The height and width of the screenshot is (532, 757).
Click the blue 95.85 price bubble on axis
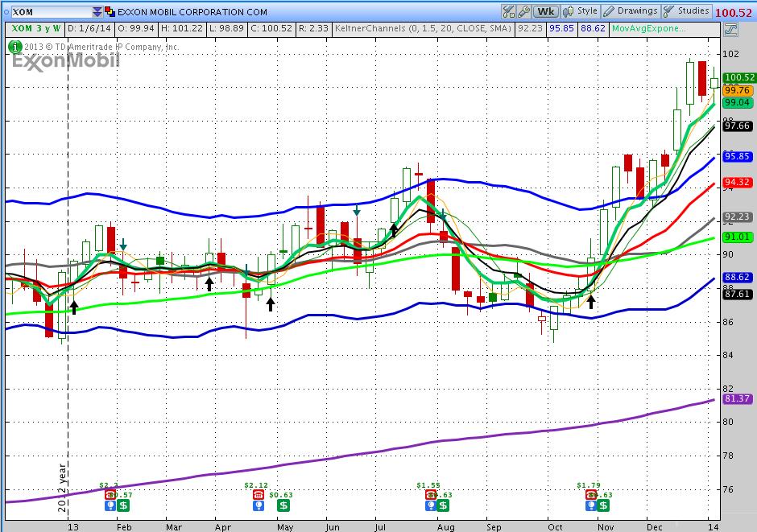(x=737, y=156)
